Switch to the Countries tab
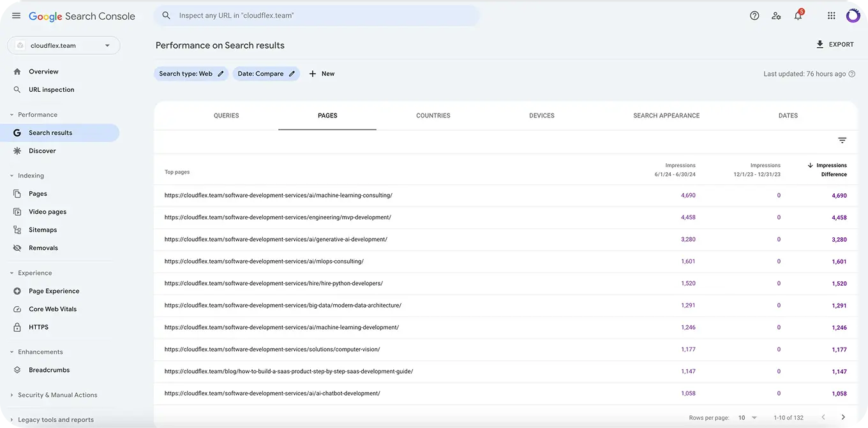The image size is (868, 428). [433, 116]
